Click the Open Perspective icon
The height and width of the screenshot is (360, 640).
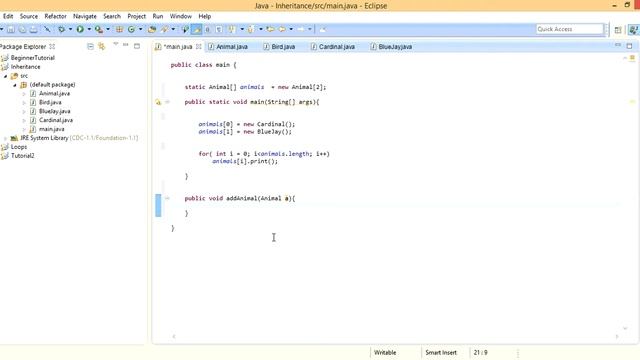618,30
